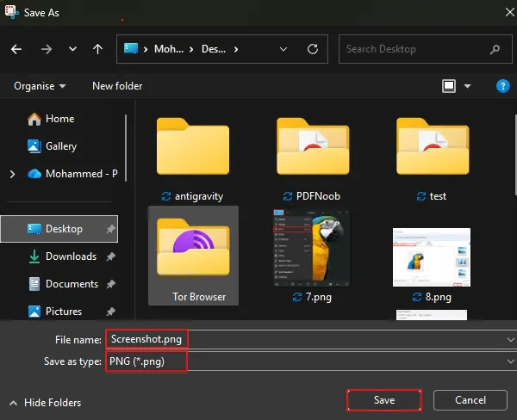Viewport: 517px width, 420px height.
Task: Select the 8.png thumbnail
Action: tap(432, 257)
